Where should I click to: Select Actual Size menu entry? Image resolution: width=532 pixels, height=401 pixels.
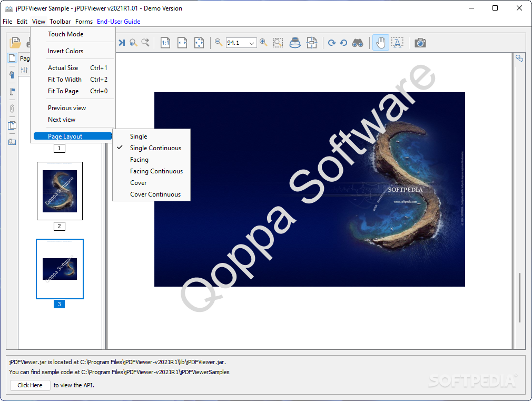click(73, 68)
